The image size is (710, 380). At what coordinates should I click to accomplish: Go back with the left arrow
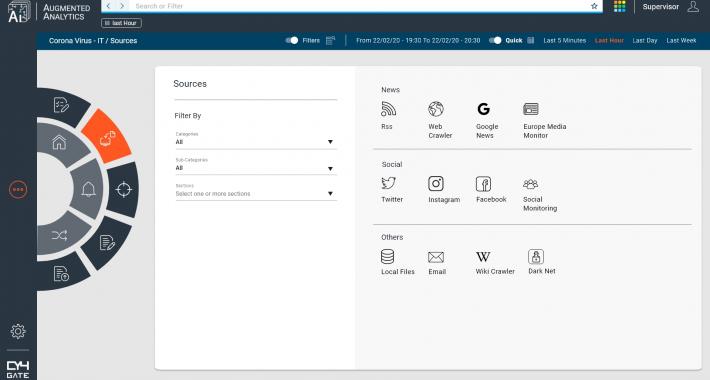108,6
